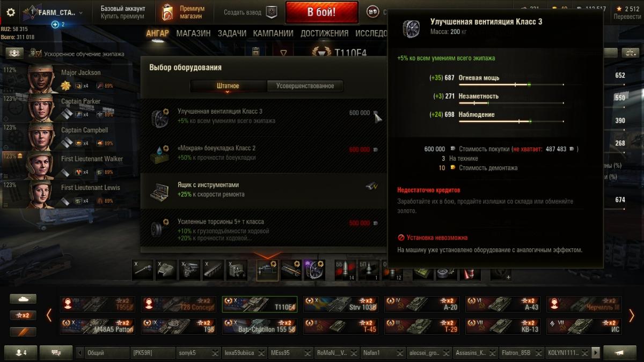Click the ББ armor-piercing shell slot
Image resolution: width=644 pixels, height=362 pixels.
coord(344,270)
